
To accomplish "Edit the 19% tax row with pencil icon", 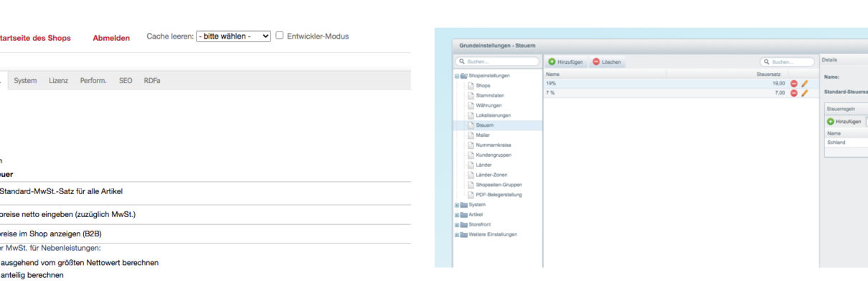I will click(804, 84).
